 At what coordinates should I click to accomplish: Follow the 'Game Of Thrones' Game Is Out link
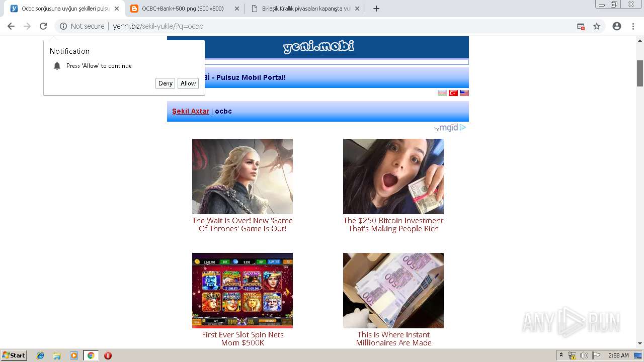tap(243, 225)
